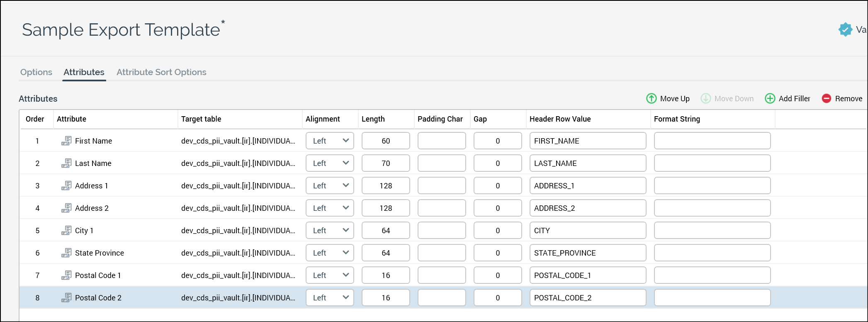Click the red Remove icon
The image size is (868, 322).
[826, 98]
